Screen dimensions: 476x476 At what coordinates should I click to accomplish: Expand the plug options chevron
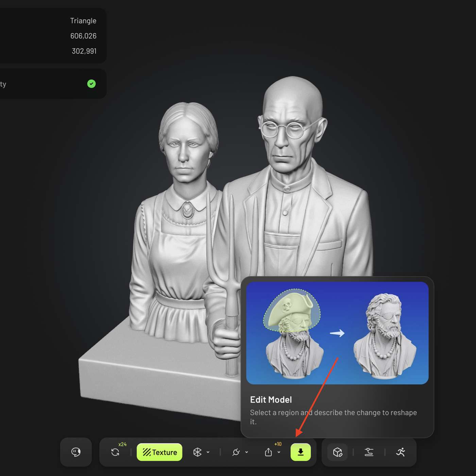pos(247,452)
